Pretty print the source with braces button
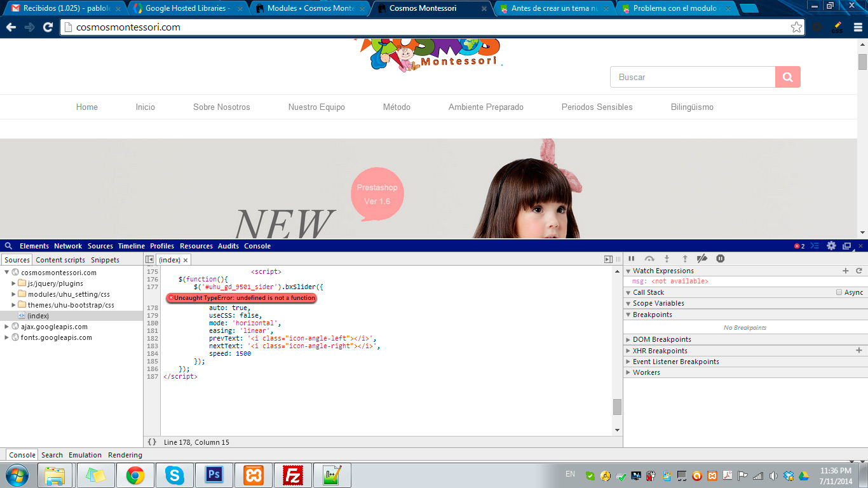This screenshot has height=488, width=868. click(152, 442)
